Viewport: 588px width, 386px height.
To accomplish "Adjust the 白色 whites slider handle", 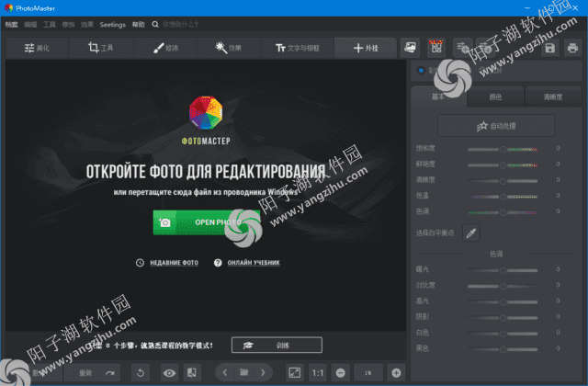I will pos(503,333).
